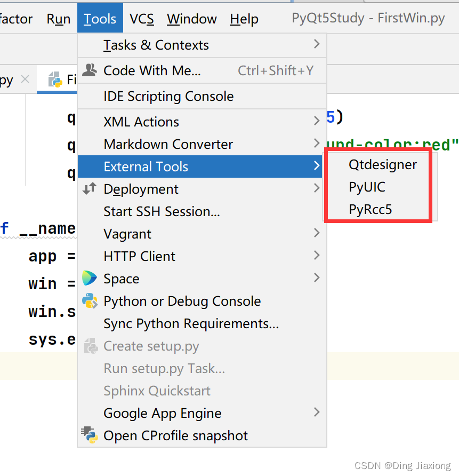459x476 pixels.
Task: Expand the XML Actions submenu arrow
Action: [317, 121]
